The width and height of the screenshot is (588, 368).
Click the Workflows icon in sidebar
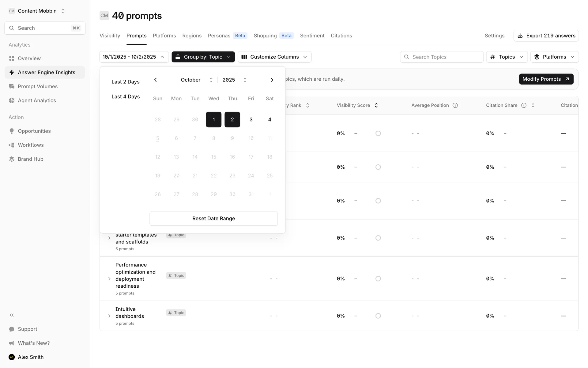(x=12, y=145)
